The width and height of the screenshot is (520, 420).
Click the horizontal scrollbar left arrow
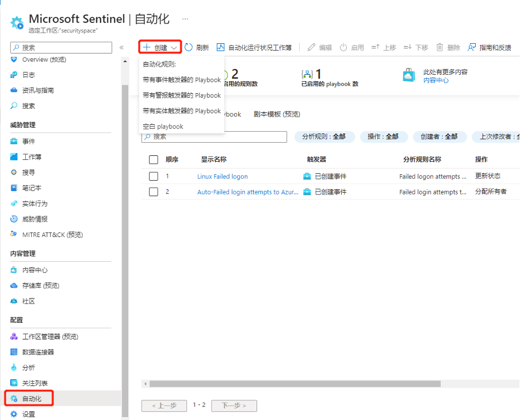pos(146,384)
